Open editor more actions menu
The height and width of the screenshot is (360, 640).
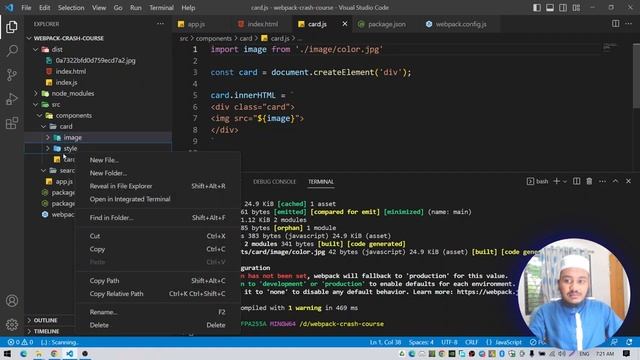pos(629,24)
